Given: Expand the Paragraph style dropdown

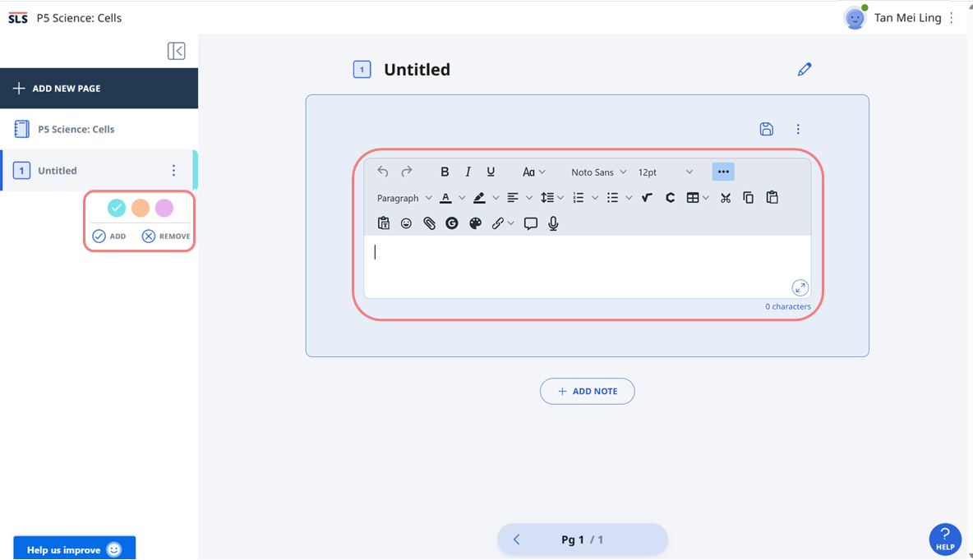Looking at the screenshot, I should click(403, 198).
